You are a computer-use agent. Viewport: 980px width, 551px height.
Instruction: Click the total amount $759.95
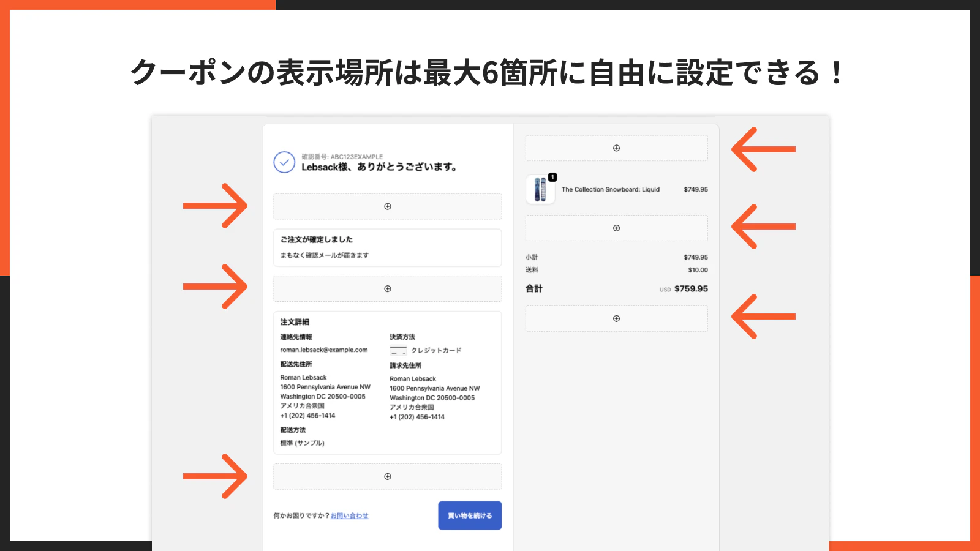(691, 289)
